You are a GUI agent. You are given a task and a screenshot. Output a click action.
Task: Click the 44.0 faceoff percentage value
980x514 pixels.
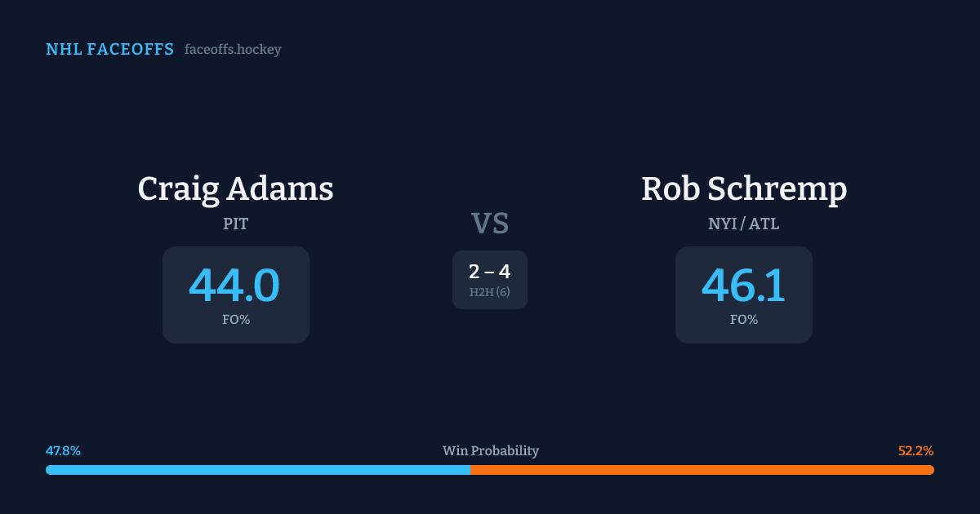235,286
